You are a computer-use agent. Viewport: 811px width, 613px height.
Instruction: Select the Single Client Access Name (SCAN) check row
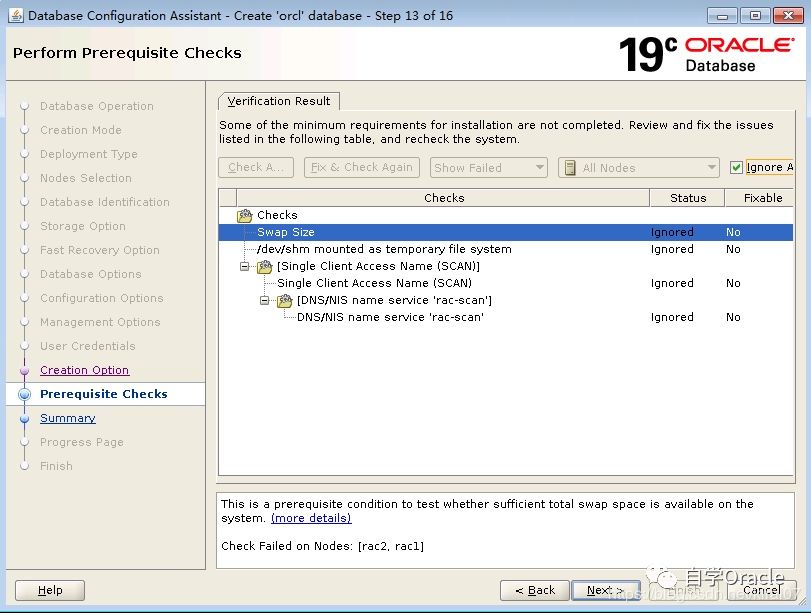coord(505,283)
